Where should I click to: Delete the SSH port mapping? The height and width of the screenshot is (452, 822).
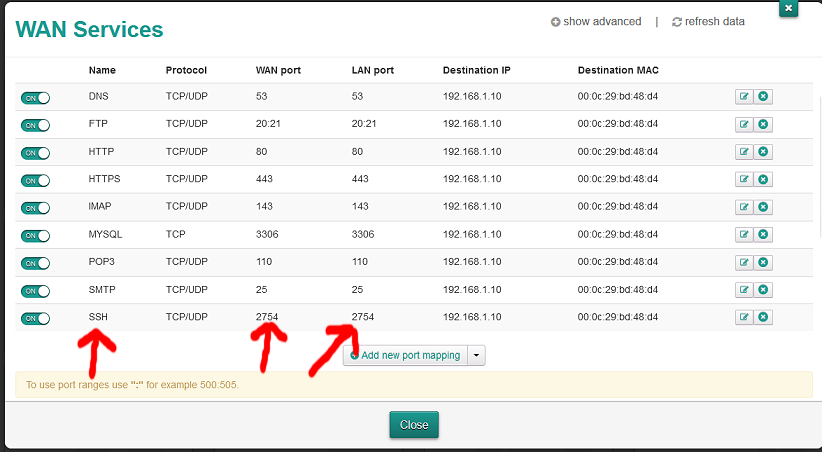763,317
